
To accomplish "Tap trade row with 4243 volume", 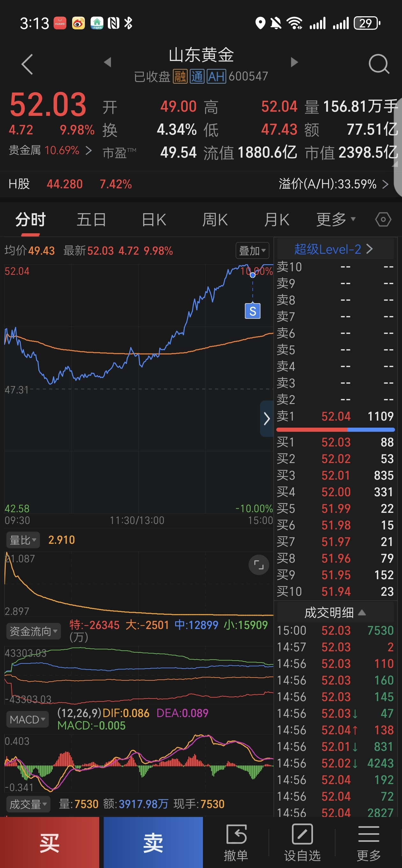I will click(x=335, y=763).
